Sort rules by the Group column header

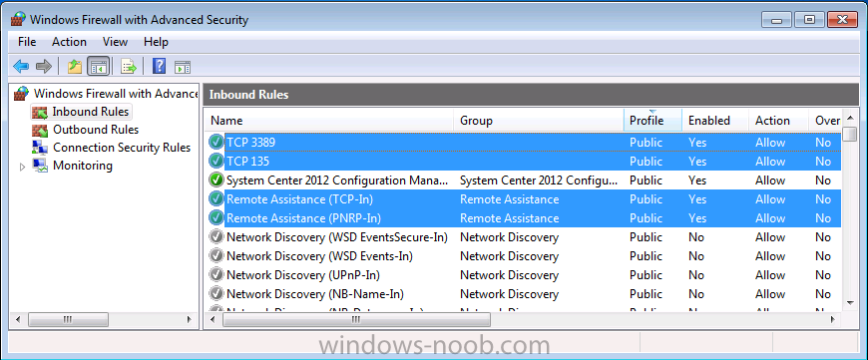[539, 121]
